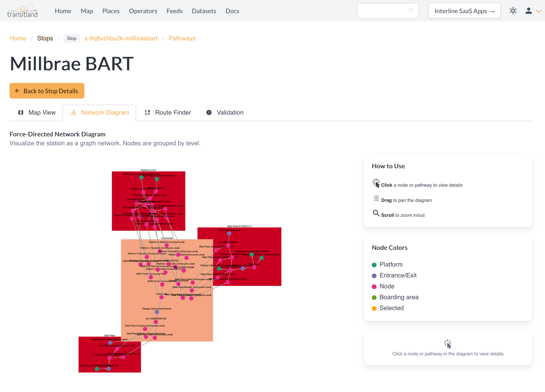Open Interline SaaS Apps link

pyautogui.click(x=464, y=11)
